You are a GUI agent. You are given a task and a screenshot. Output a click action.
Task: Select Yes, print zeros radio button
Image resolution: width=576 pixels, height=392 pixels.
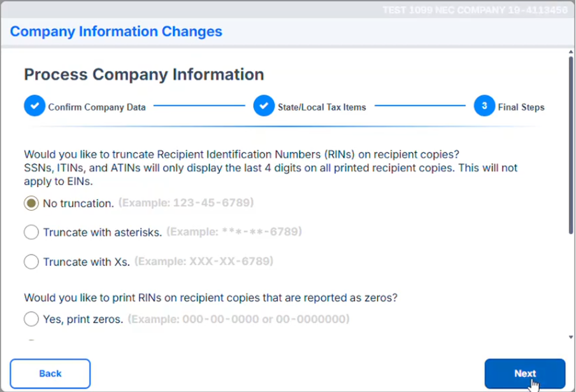tap(31, 319)
